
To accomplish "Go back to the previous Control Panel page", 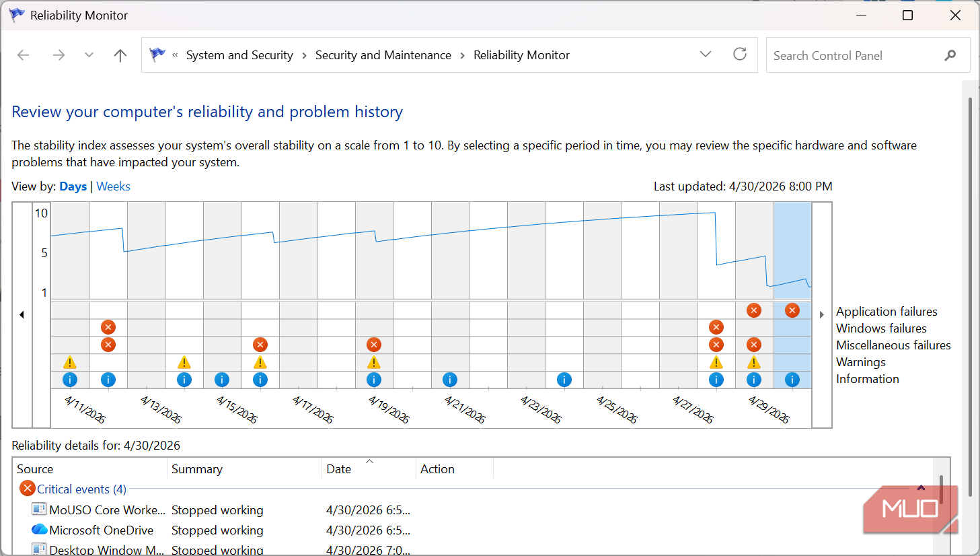I will (x=24, y=55).
